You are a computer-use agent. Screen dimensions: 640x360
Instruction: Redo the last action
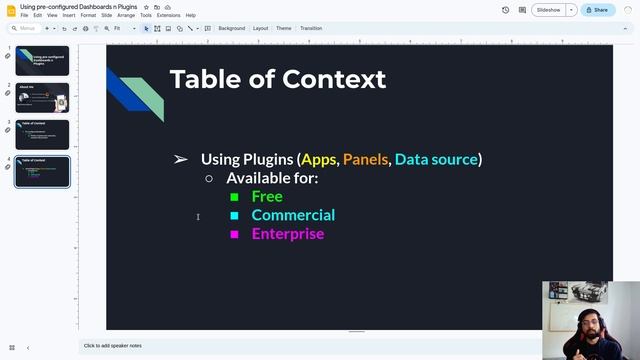click(75, 29)
